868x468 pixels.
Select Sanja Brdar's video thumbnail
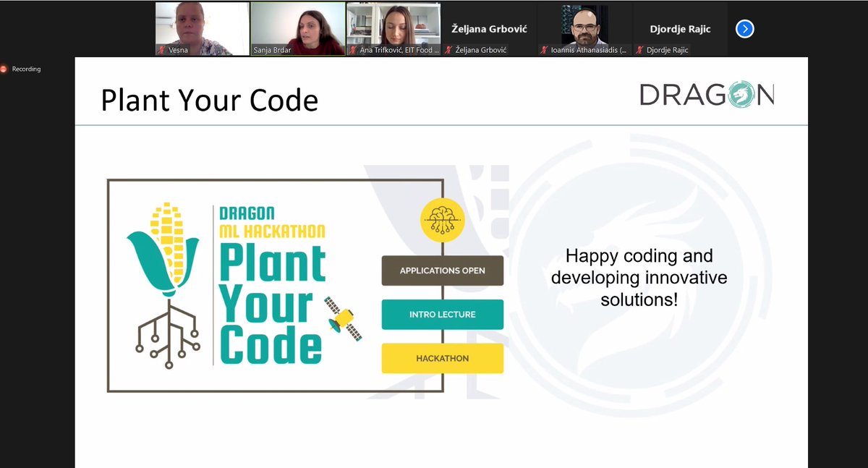click(298, 29)
